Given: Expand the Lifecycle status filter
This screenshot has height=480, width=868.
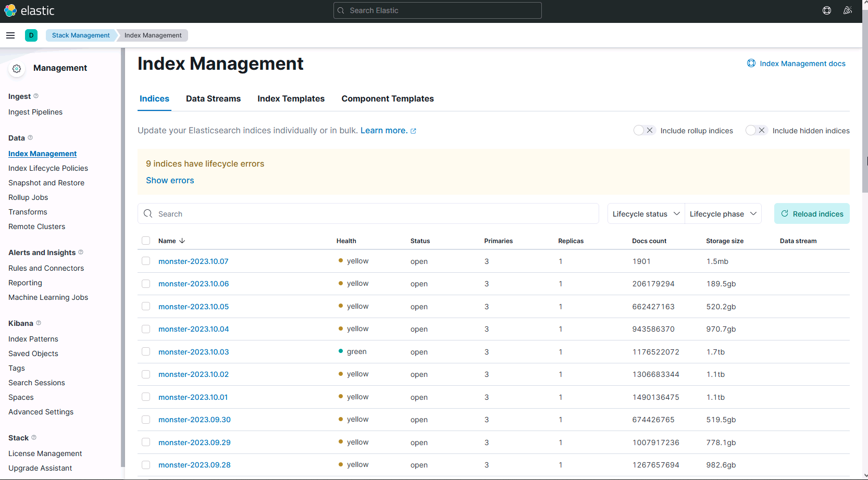Looking at the screenshot, I should pyautogui.click(x=646, y=214).
